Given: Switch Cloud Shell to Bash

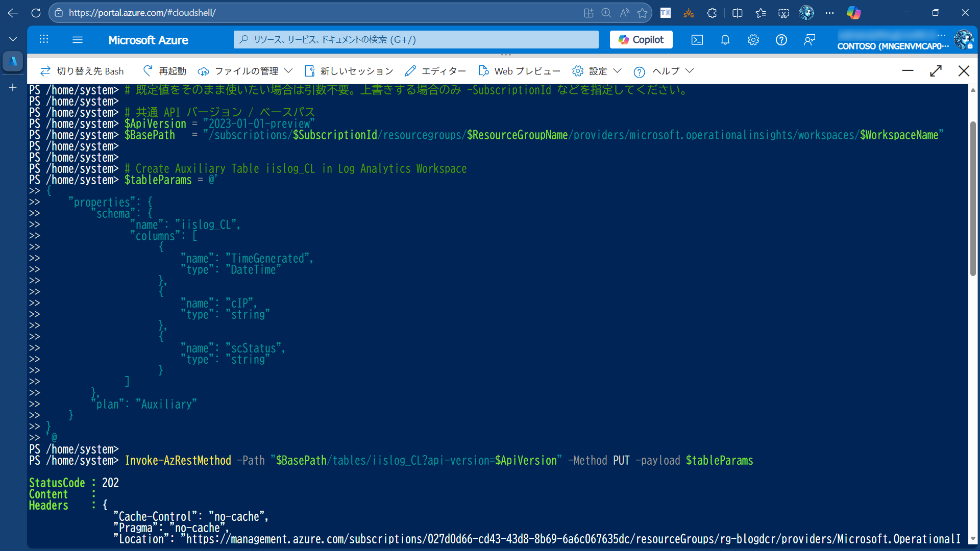Looking at the screenshot, I should coord(82,71).
